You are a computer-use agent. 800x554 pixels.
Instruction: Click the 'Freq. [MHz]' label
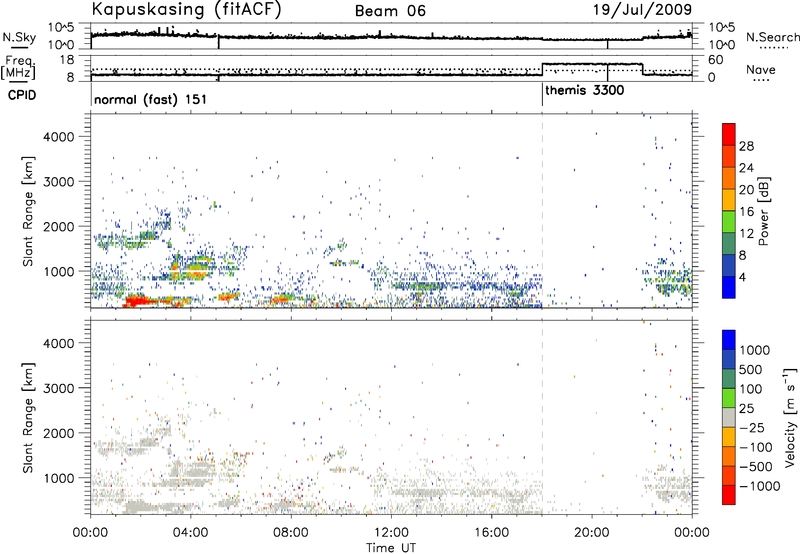(x=20, y=68)
